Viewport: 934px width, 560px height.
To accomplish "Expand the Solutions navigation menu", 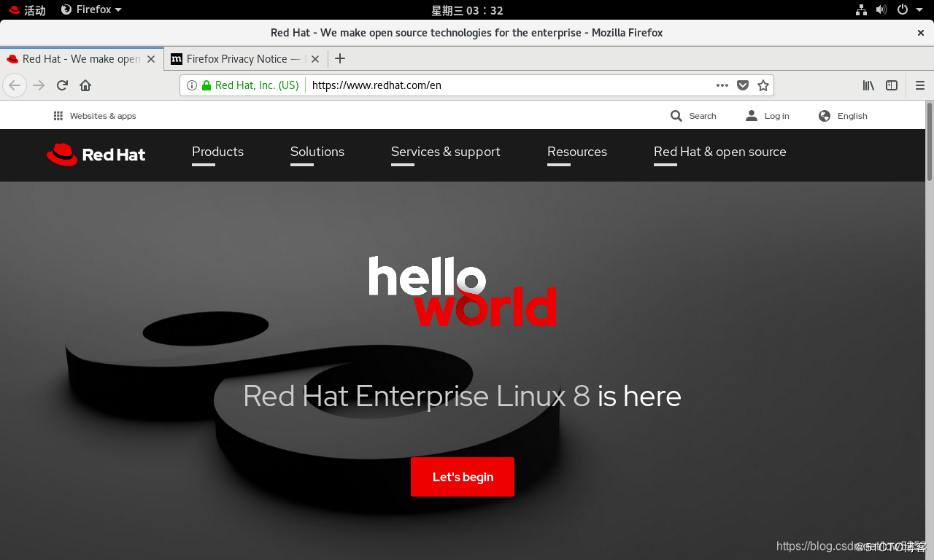I will tap(317, 152).
